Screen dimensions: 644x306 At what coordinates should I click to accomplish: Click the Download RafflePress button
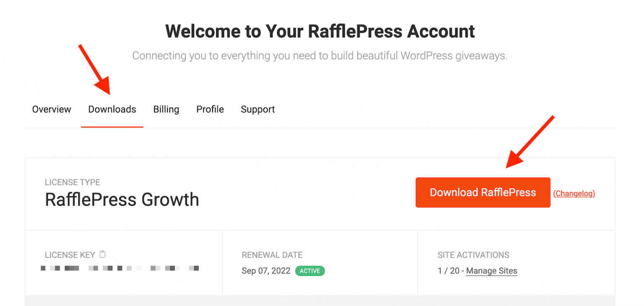click(483, 192)
